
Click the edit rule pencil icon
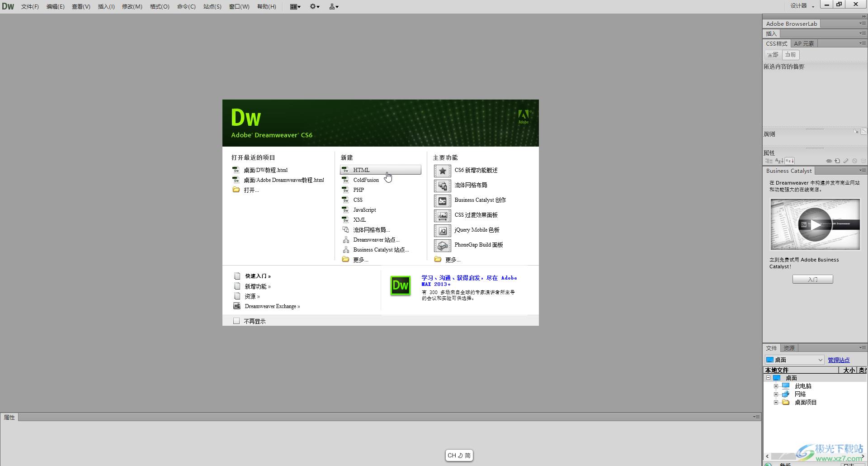coord(846,161)
